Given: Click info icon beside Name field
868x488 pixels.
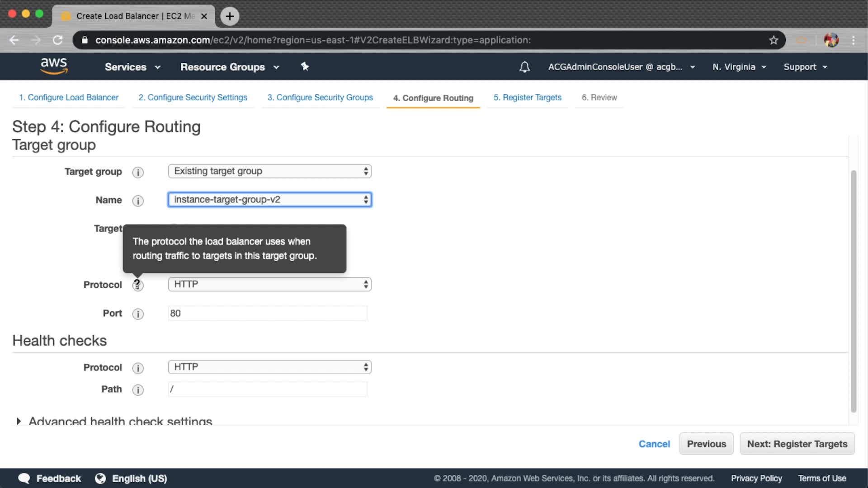Looking at the screenshot, I should coord(138,201).
